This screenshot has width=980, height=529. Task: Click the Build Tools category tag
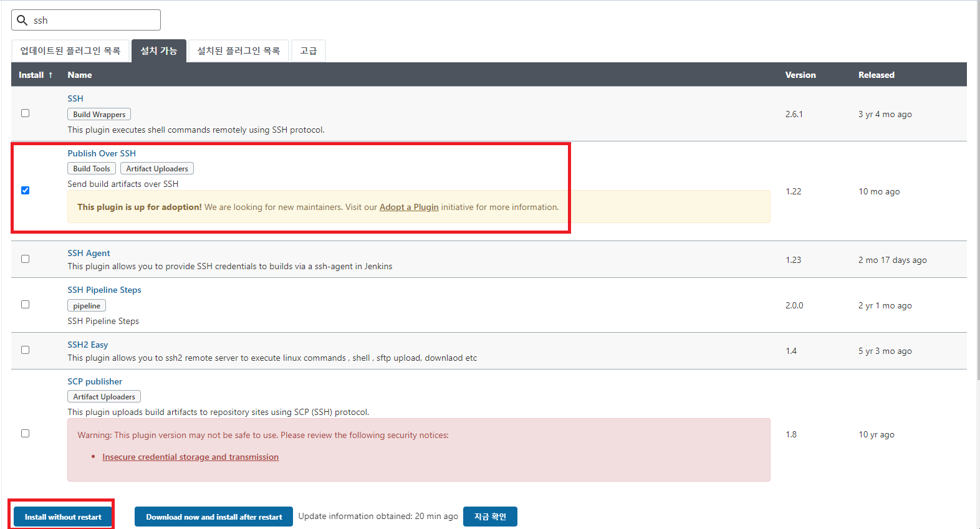click(x=92, y=169)
